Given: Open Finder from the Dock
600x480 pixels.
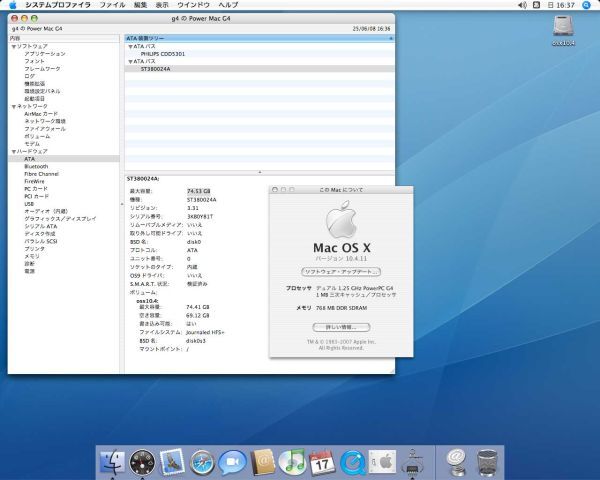Looking at the screenshot, I should (112, 462).
